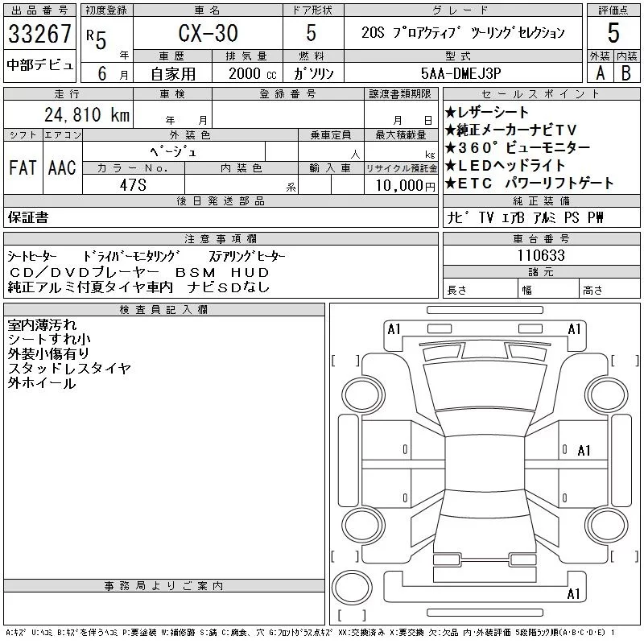Select the fuel type ガソリン
The width and height of the screenshot is (644, 644).
[x=313, y=73]
